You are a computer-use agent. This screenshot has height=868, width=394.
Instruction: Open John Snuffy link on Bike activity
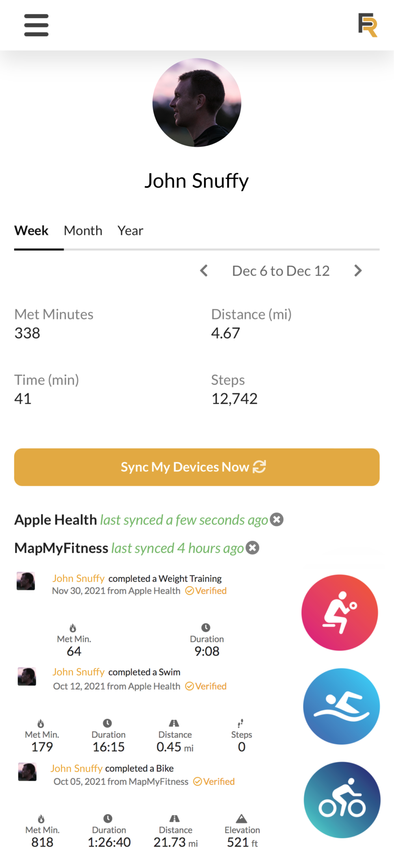click(76, 768)
